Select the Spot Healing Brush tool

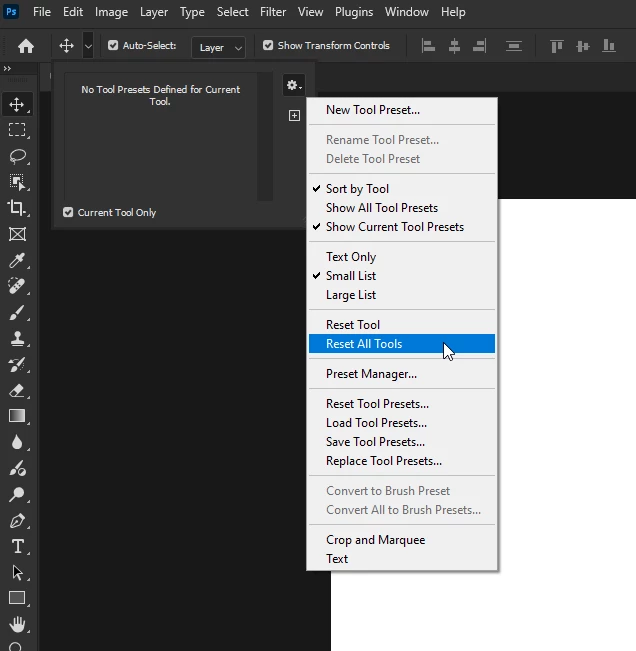click(17, 286)
